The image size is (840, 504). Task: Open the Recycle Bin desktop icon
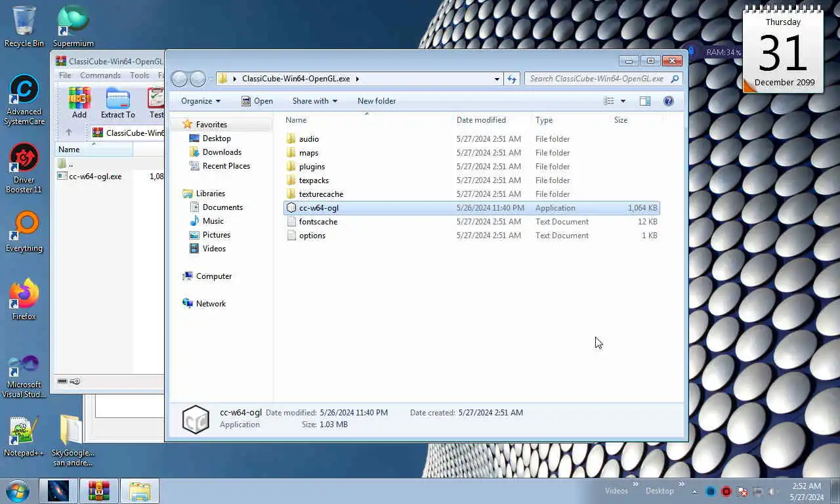tap(24, 26)
